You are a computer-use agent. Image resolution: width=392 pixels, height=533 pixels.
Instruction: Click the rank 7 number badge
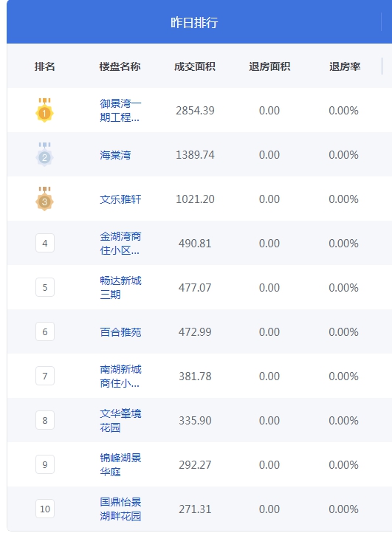45,376
